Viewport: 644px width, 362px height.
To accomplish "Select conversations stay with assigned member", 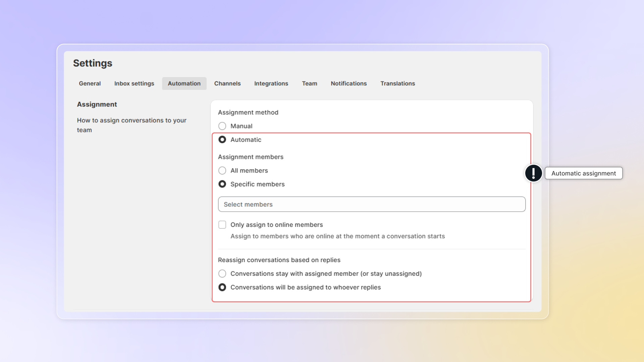I will tap(222, 274).
